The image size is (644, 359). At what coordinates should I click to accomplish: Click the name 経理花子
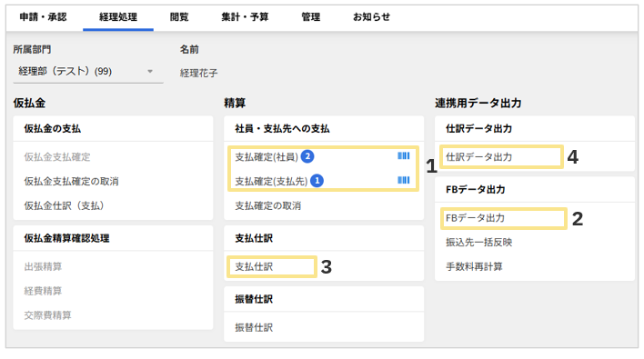click(199, 74)
